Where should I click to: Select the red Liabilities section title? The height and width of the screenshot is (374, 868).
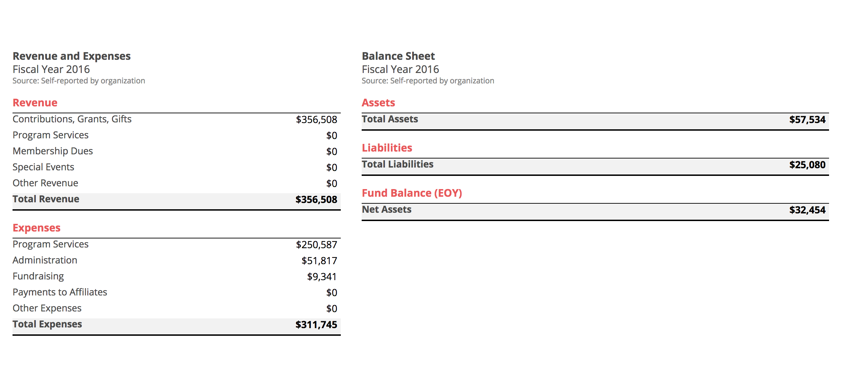[x=387, y=148]
